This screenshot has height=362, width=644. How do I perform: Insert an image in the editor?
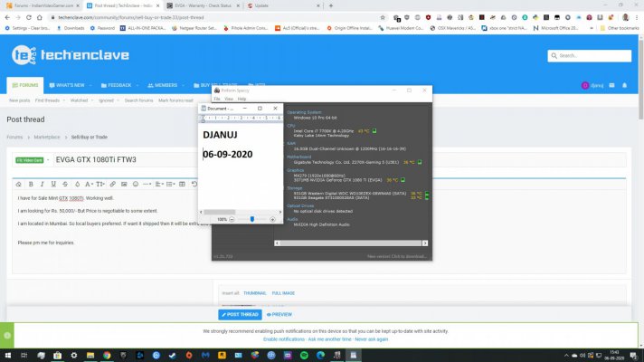click(124, 184)
